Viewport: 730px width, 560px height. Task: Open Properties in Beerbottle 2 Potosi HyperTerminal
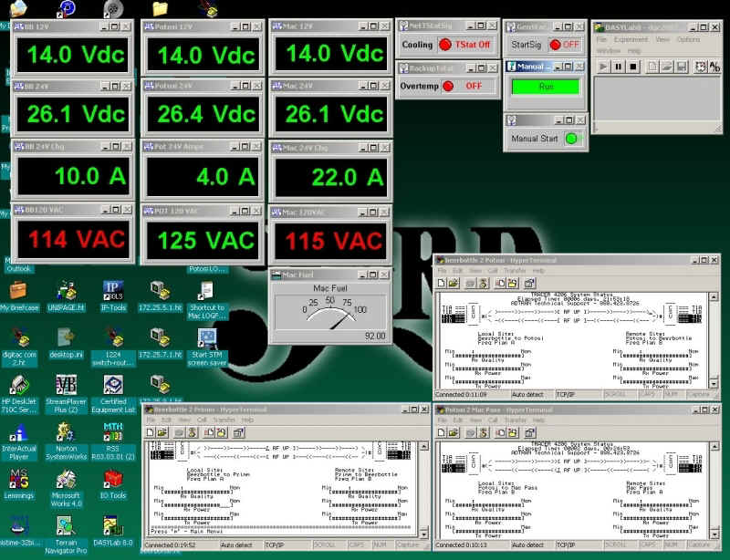click(528, 284)
